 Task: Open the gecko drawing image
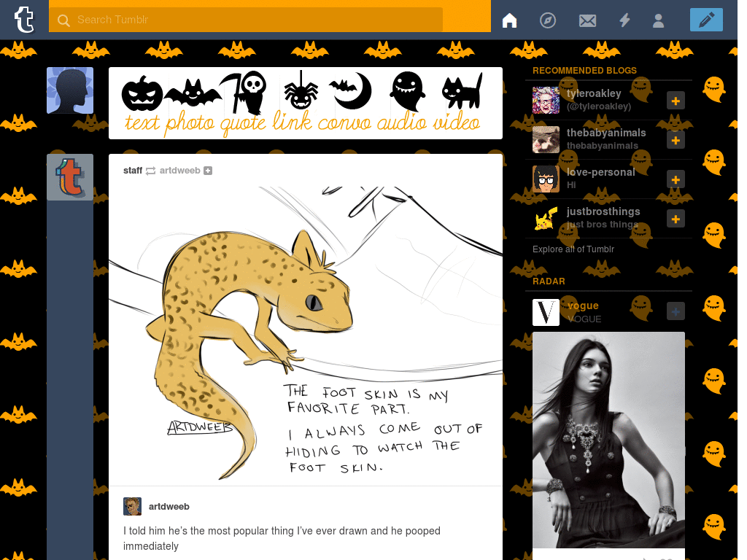(x=306, y=334)
